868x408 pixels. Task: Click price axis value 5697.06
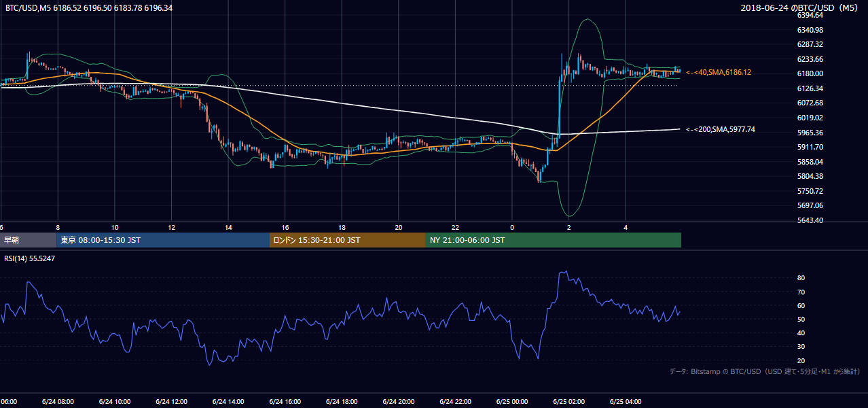[x=810, y=205]
